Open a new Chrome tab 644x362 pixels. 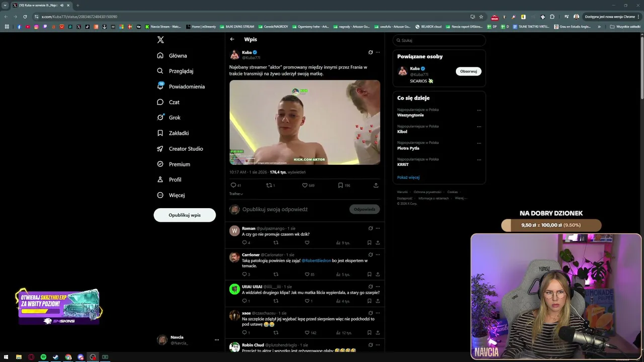point(77,6)
